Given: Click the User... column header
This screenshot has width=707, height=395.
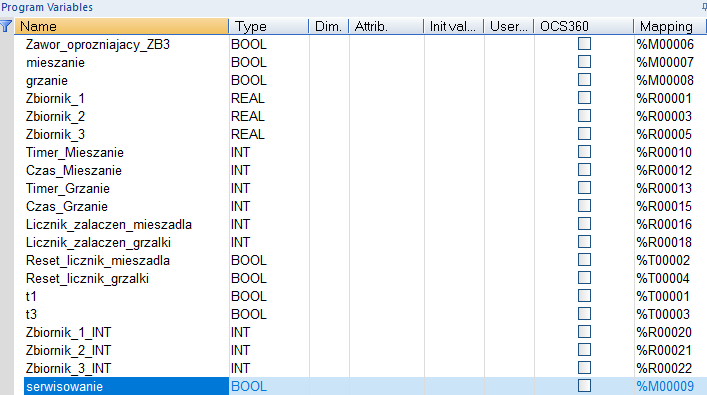Looking at the screenshot, I should pyautogui.click(x=509, y=26).
